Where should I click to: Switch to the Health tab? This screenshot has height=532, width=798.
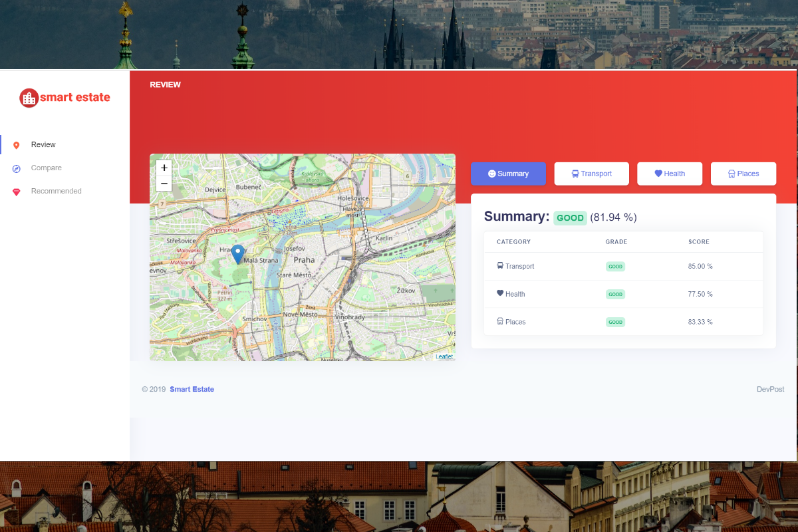[x=670, y=174]
